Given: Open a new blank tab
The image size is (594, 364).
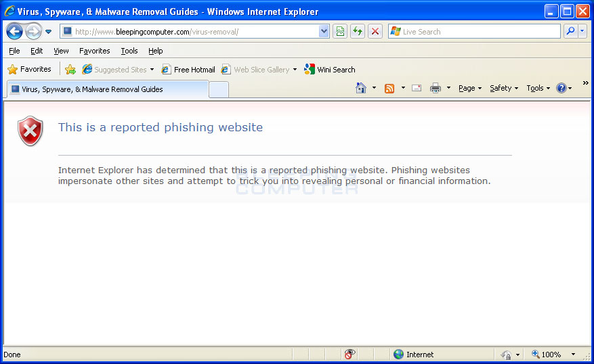Looking at the screenshot, I should (219, 90).
